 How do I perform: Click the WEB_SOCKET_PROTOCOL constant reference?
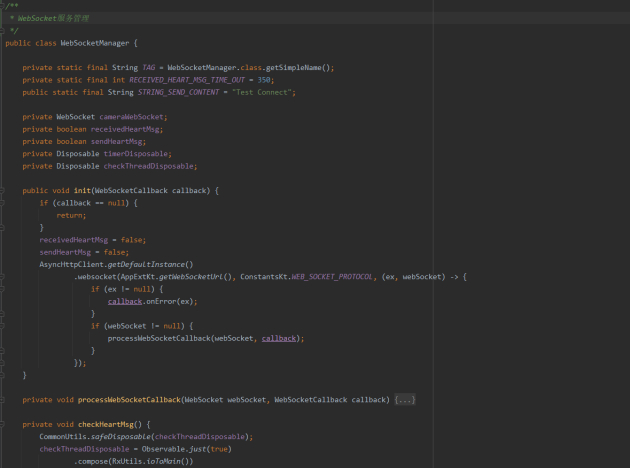coord(336,276)
